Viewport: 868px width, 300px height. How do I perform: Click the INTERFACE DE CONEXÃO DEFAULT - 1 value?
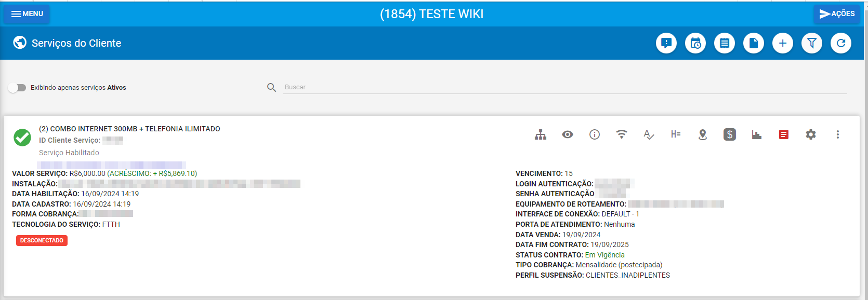[621, 214]
